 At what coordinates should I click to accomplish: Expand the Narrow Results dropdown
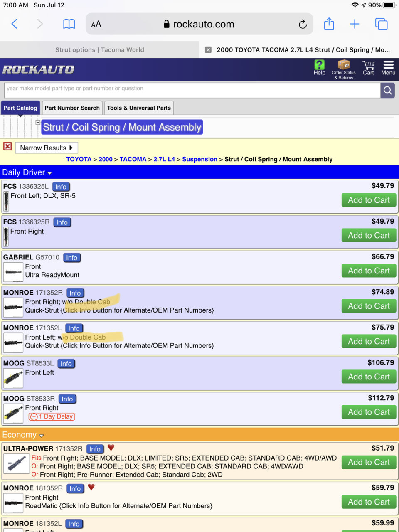pyautogui.click(x=47, y=148)
